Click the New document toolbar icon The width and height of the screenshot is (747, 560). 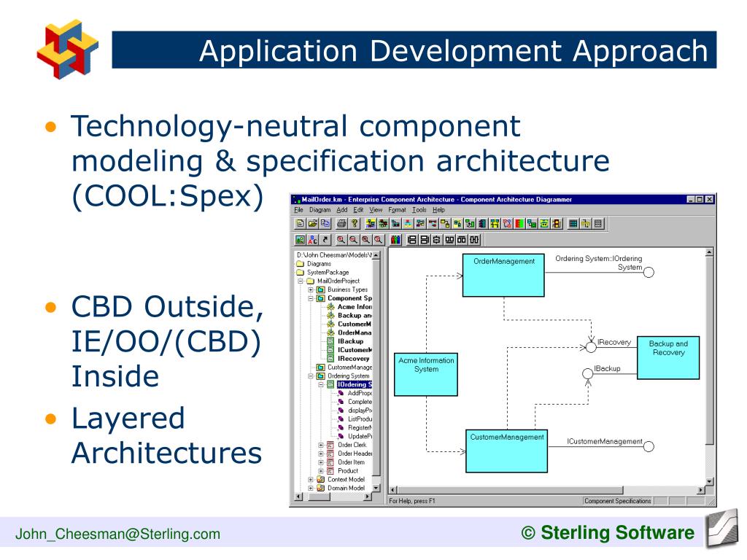[300, 223]
